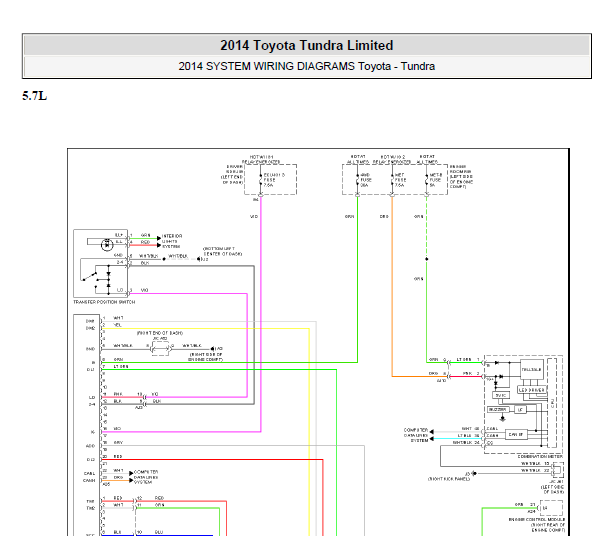The height and width of the screenshot is (536, 608).
Task: Click the J/C J61 connector symbol
Action: coord(557,470)
